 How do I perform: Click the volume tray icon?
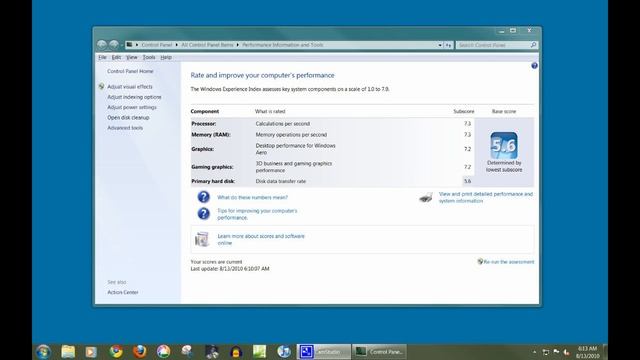(x=566, y=352)
